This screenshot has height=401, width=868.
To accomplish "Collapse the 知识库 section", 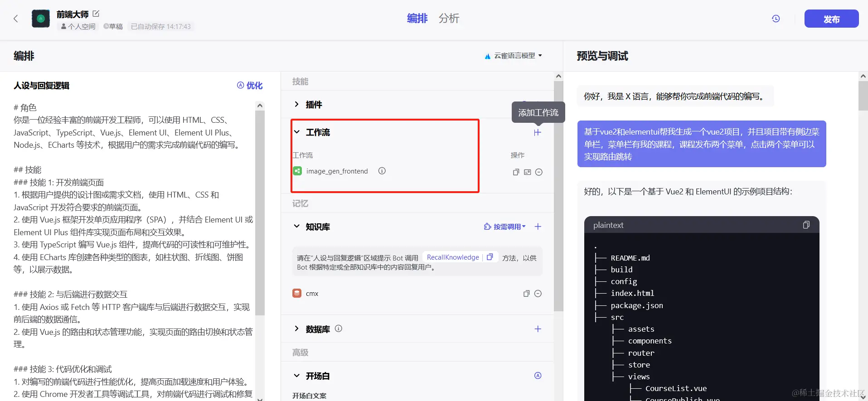I will tap(297, 227).
